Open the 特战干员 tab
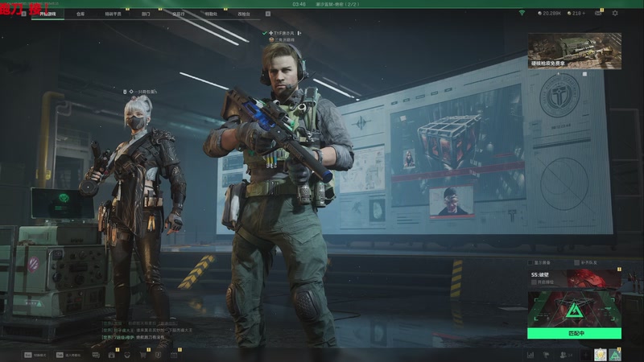Viewport: 644px width, 362px height. [x=113, y=14]
